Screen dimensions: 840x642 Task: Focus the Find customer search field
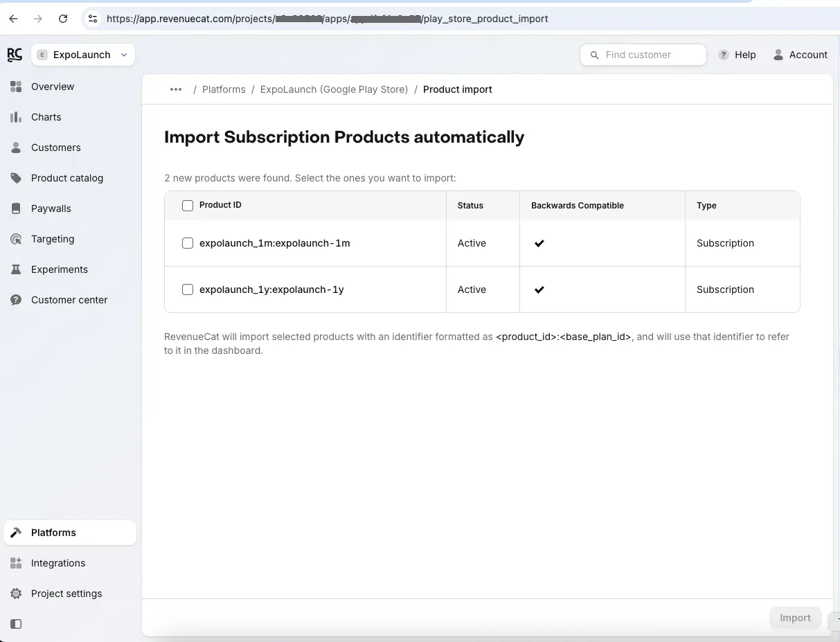tap(643, 55)
